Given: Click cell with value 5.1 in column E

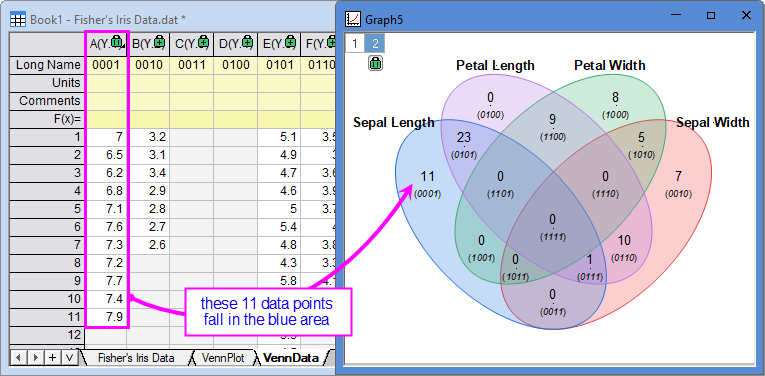Looking at the screenshot, I should (279, 137).
